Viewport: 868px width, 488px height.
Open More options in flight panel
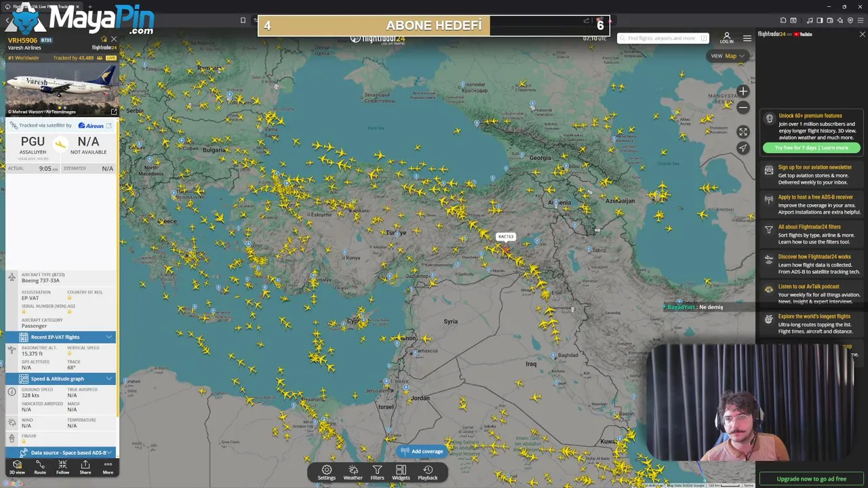coord(108,467)
